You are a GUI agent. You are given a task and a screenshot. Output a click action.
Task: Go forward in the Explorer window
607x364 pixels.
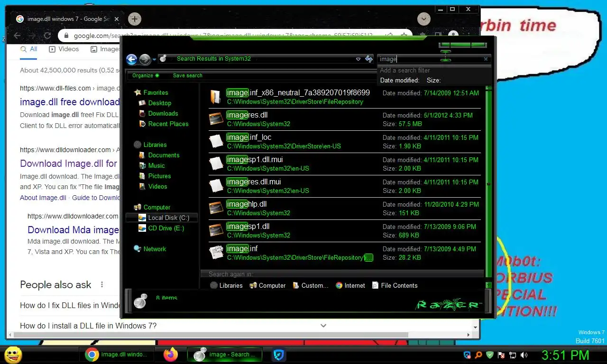point(145,59)
